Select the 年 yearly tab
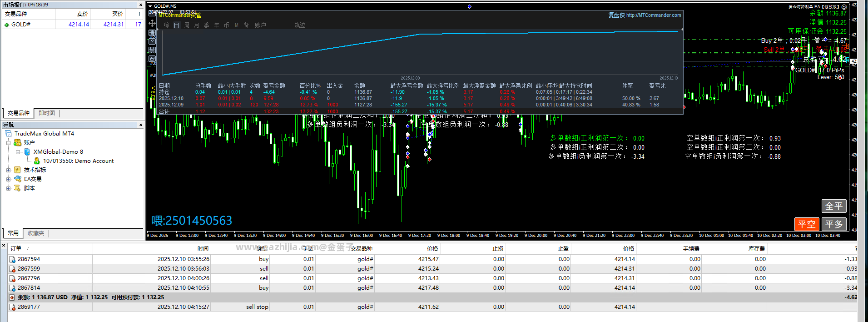 pos(217,25)
